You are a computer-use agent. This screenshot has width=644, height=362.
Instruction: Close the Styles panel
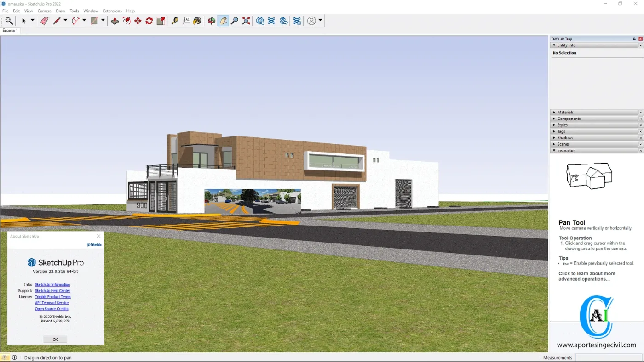[x=640, y=124]
